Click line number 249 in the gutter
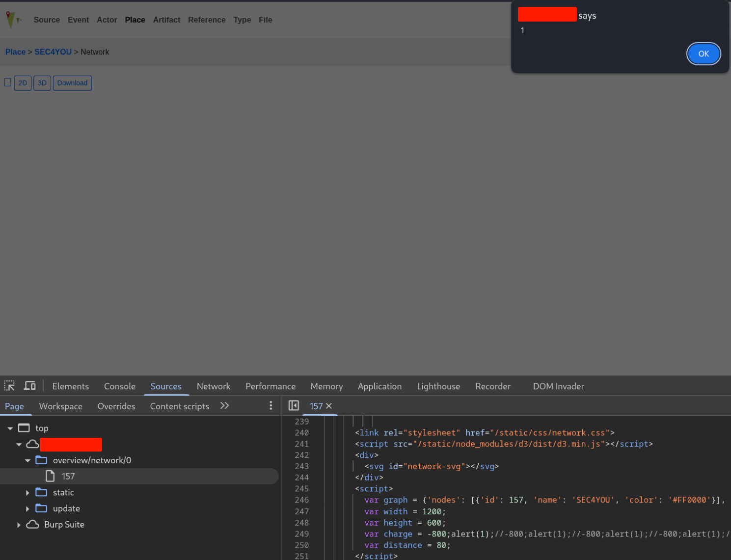This screenshot has width=731, height=560. pyautogui.click(x=301, y=534)
